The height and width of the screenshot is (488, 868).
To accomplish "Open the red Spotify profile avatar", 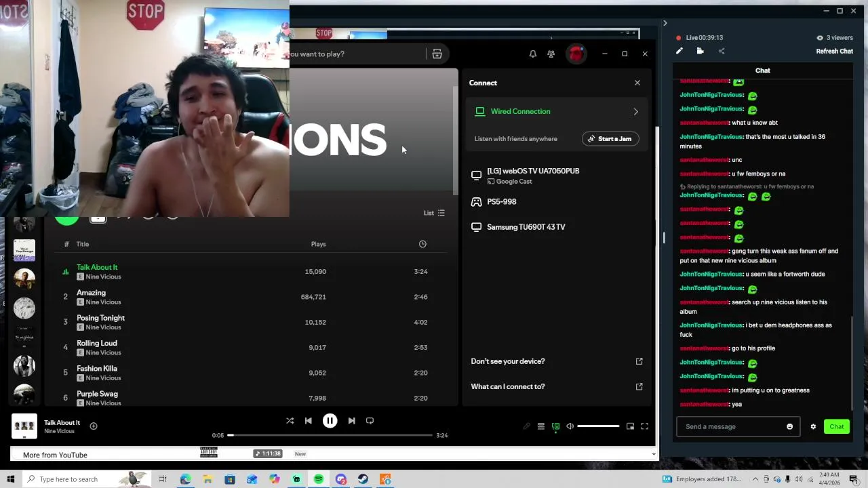I will click(x=576, y=54).
